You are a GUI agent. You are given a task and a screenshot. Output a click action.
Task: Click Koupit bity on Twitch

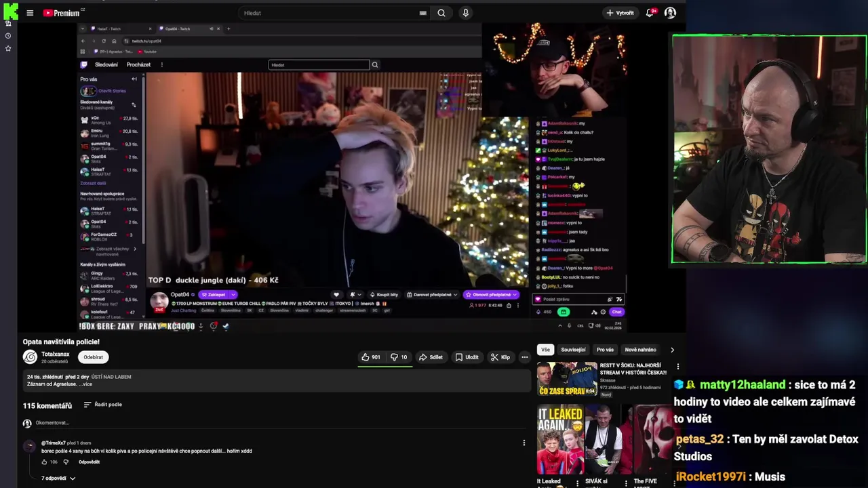[384, 295]
